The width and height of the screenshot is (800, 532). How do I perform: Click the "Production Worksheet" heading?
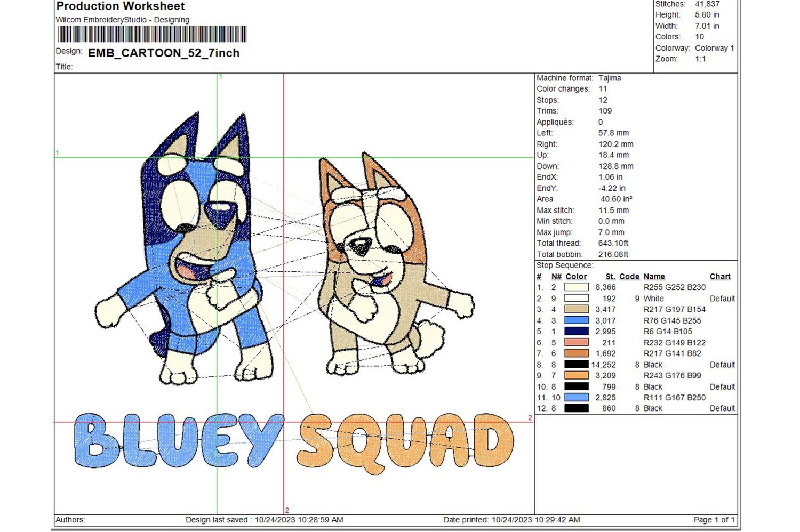121,6
